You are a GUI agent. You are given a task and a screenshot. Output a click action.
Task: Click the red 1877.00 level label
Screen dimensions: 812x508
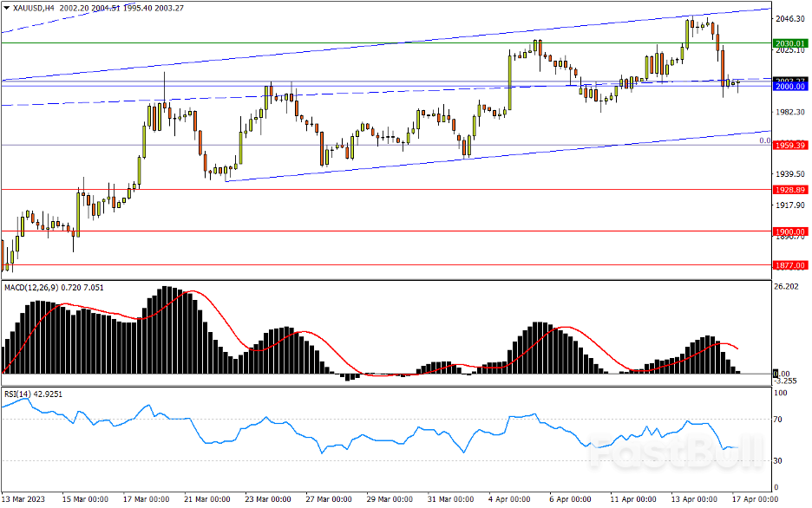pyautogui.click(x=789, y=265)
